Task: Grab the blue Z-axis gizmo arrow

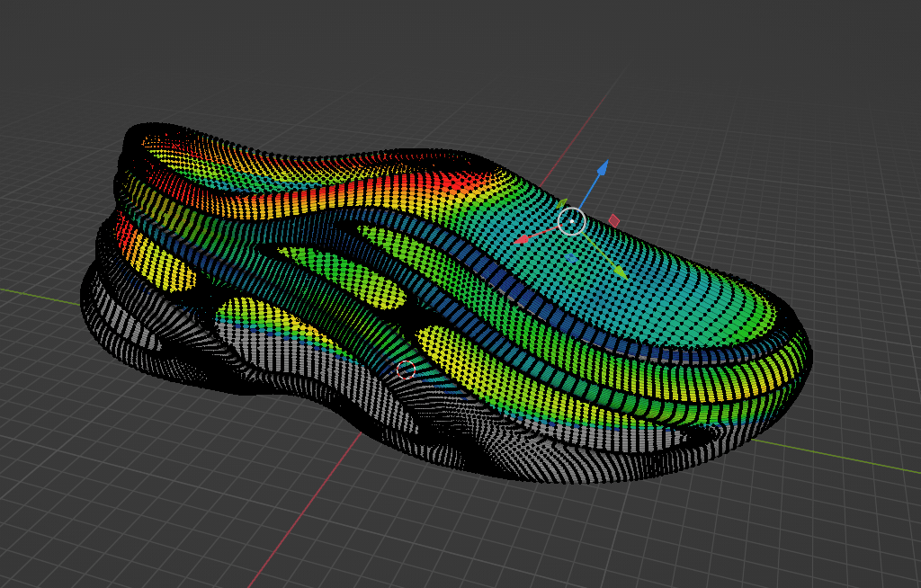Action: tap(601, 169)
